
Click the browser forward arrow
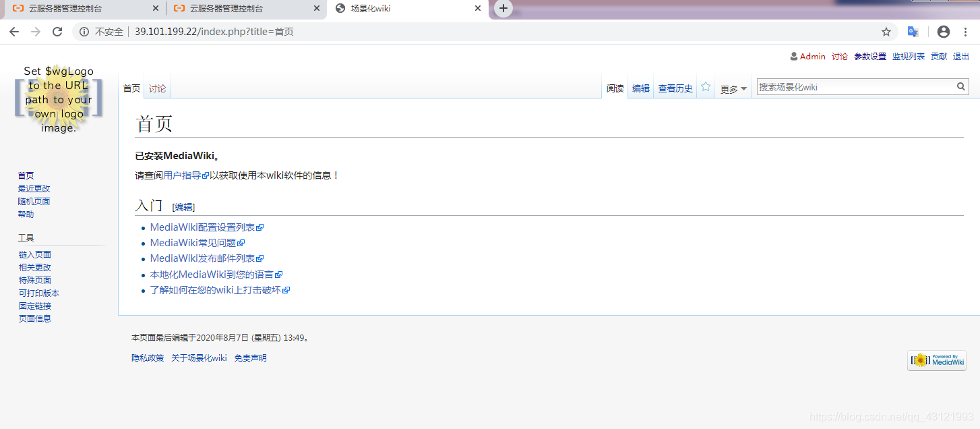point(36,32)
